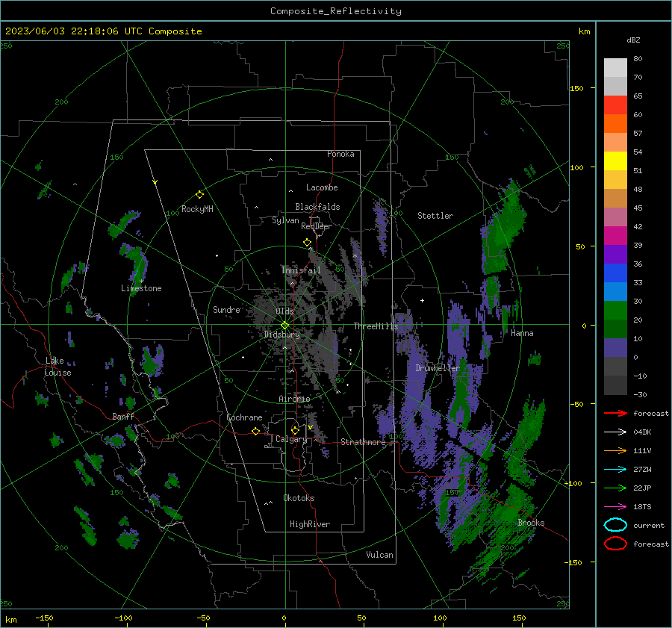
Task: Click the Hanna town label
Action: tap(522, 333)
